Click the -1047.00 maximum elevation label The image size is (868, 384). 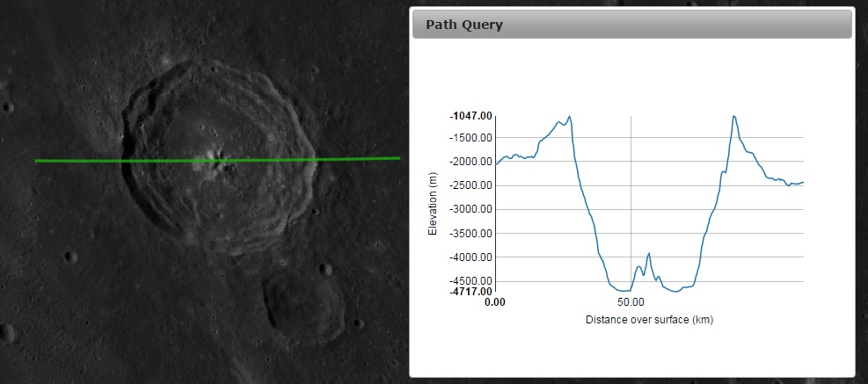point(470,116)
